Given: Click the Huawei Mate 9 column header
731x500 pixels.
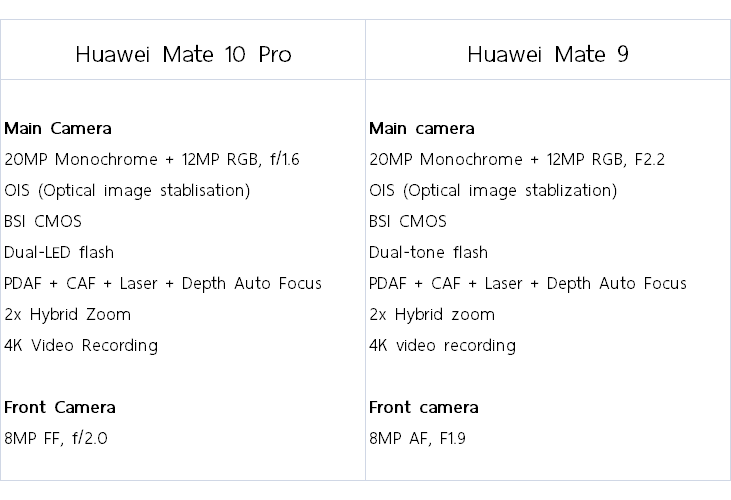Looking at the screenshot, I should pos(547,54).
